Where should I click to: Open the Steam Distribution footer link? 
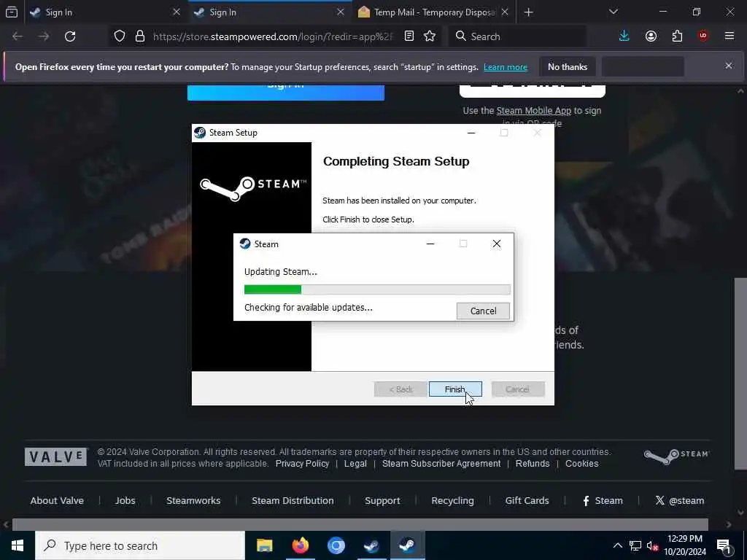tap(293, 500)
